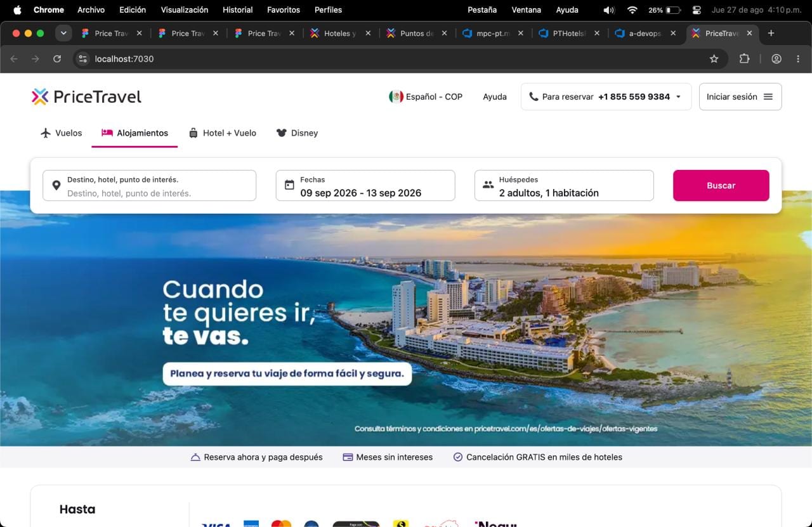Open the Chrome profile avatar icon
This screenshot has height=527, width=812.
coord(776,59)
